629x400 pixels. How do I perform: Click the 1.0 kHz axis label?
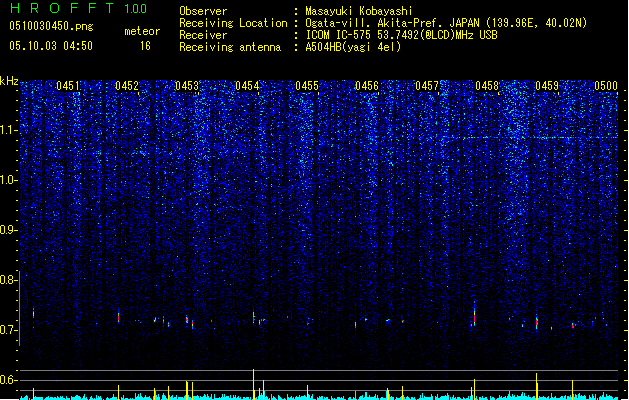click(x=9, y=180)
